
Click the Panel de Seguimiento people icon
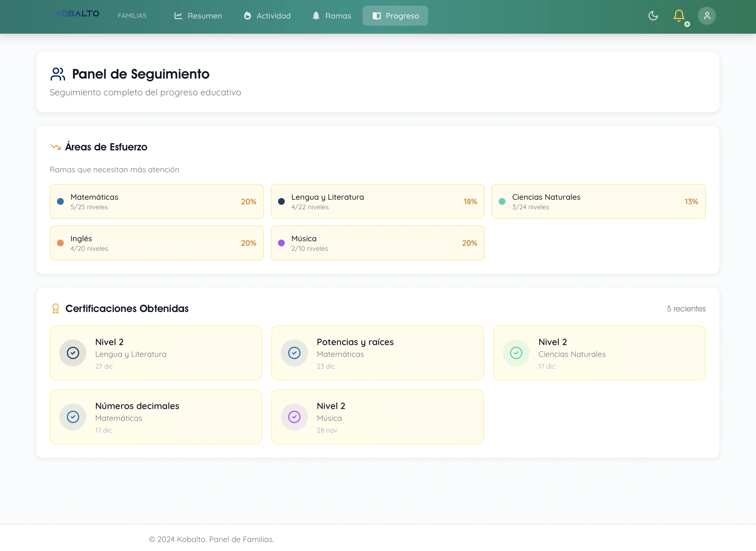(x=58, y=74)
